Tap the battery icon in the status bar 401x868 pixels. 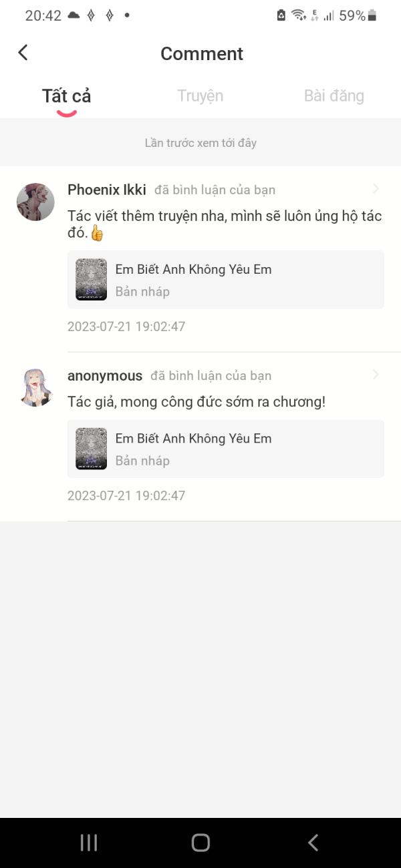[372, 15]
